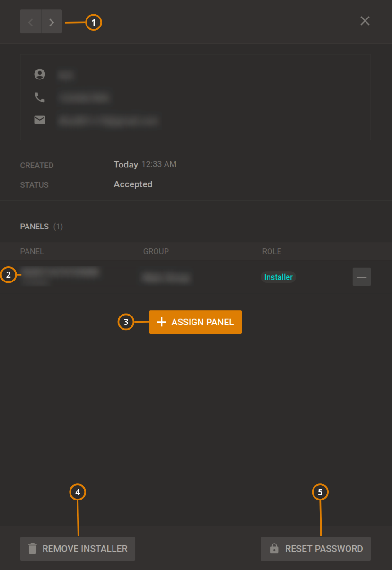
Task: Click the trash icon on Remove Installer
Action: coord(32,549)
